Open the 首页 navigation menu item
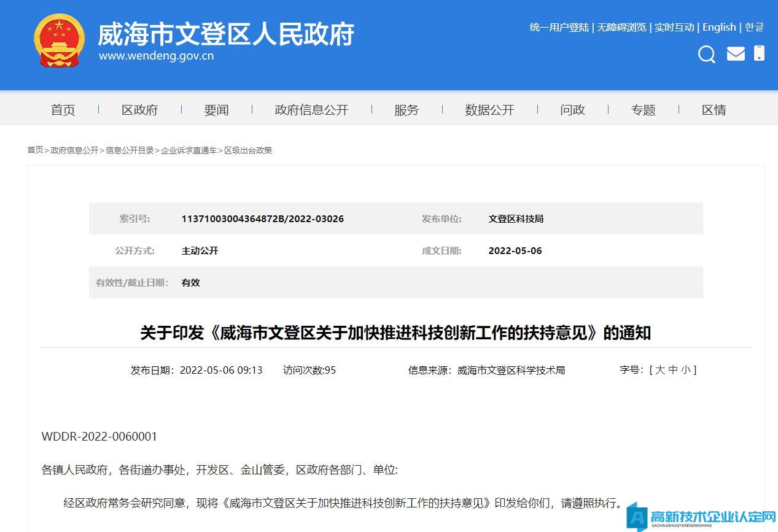Image resolution: width=778 pixels, height=532 pixels. 63,110
